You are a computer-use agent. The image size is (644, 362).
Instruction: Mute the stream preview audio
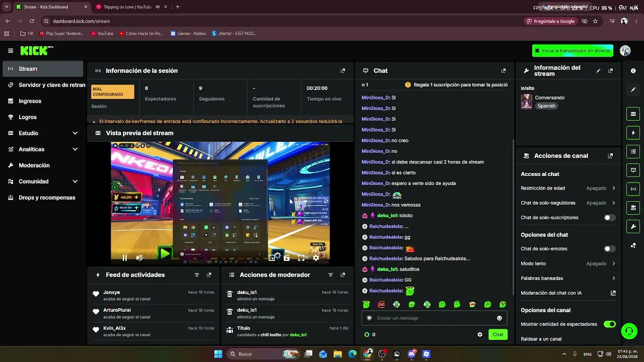coord(139,258)
